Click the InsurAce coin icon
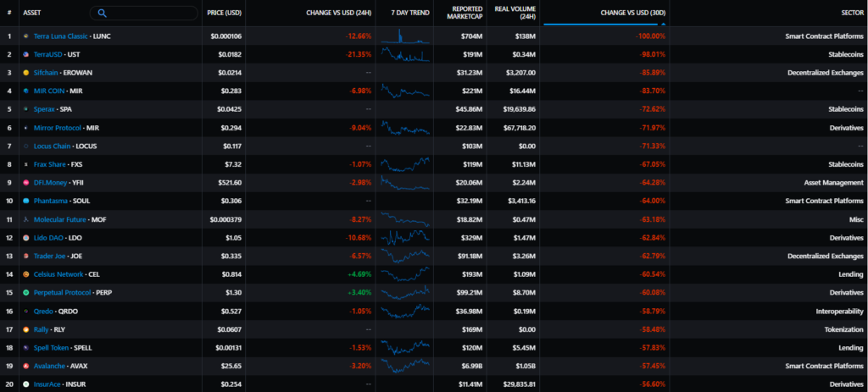Screen dimensions: 868x392 [26, 384]
